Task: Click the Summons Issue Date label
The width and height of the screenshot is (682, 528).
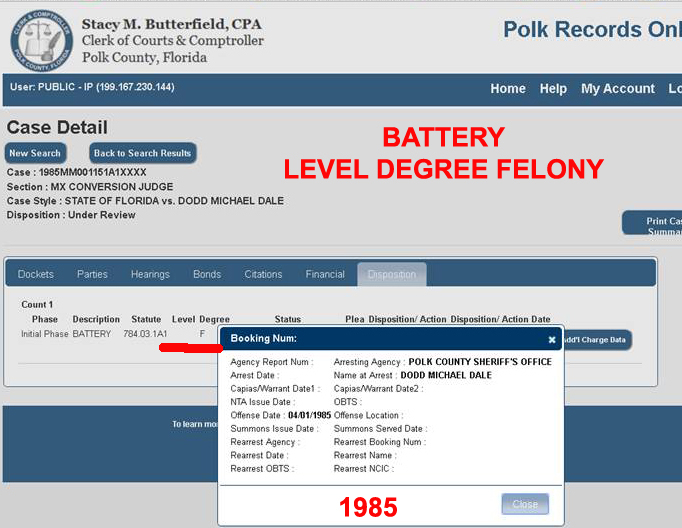Action: (x=274, y=429)
